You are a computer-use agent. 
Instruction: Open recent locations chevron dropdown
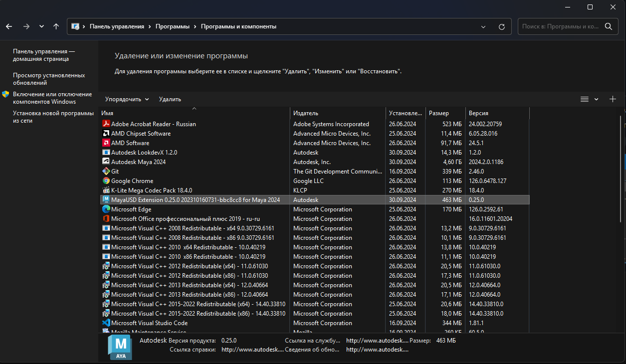(41, 26)
